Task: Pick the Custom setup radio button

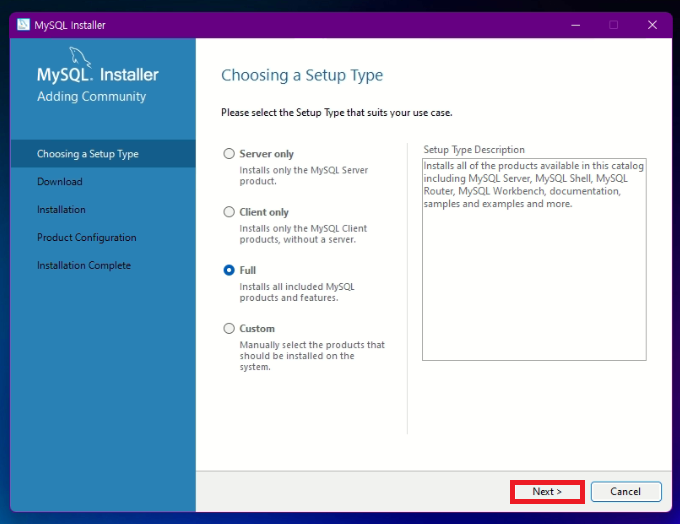Action: (229, 328)
